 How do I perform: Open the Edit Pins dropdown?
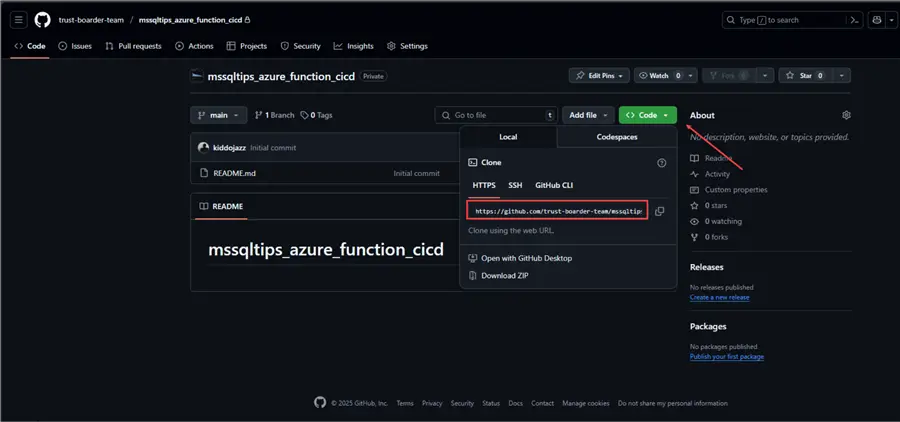click(599, 76)
